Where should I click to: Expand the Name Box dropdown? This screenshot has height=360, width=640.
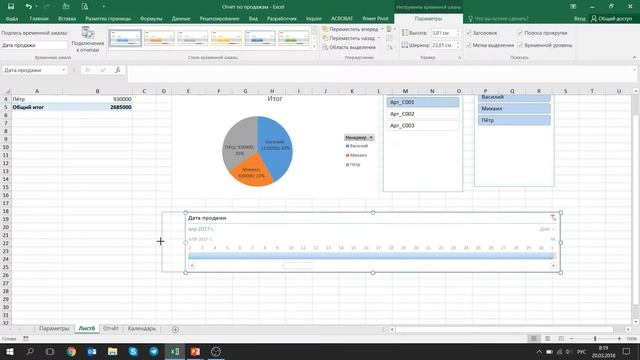[64, 70]
